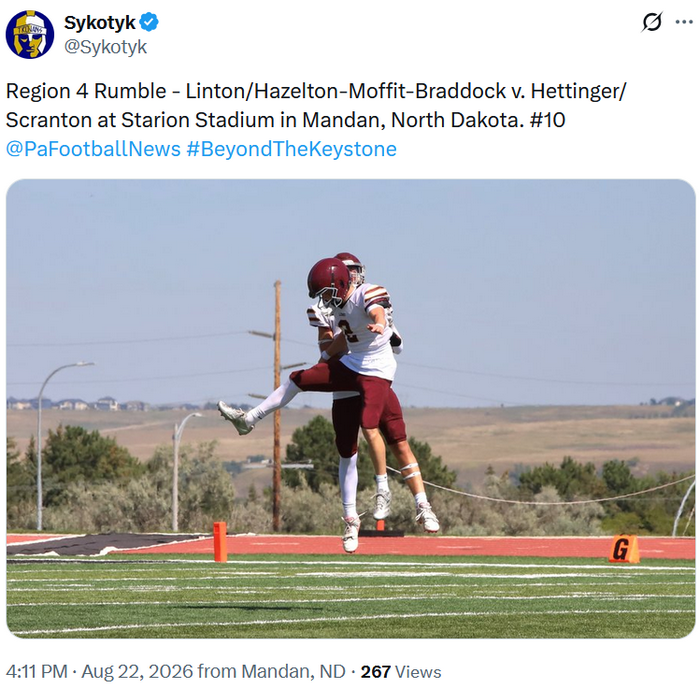The width and height of the screenshot is (700, 689).
Task: Click the blue verified badge
Action: click(x=149, y=22)
